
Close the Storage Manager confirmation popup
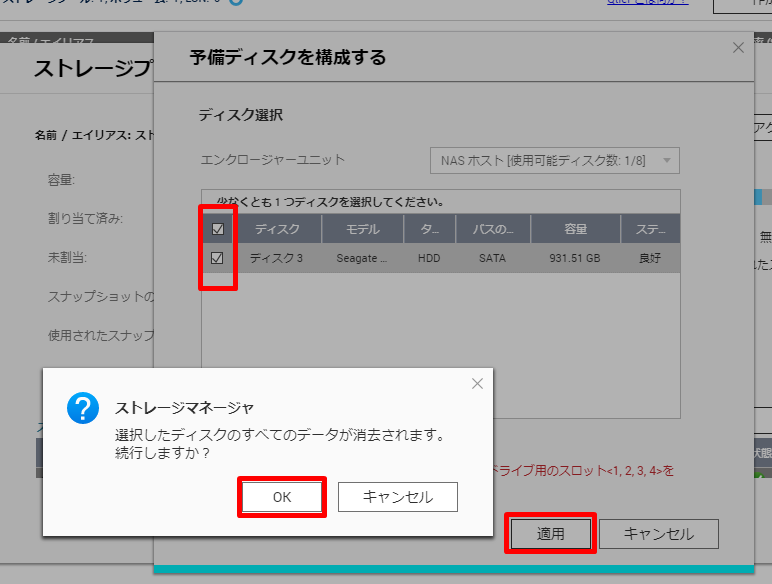tap(477, 384)
